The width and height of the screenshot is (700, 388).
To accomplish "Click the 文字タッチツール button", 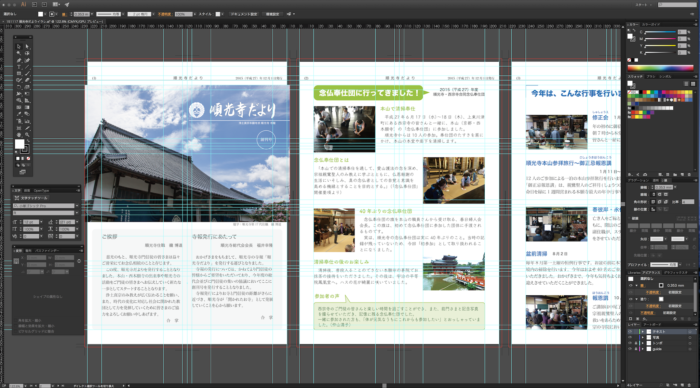I will [31, 198].
